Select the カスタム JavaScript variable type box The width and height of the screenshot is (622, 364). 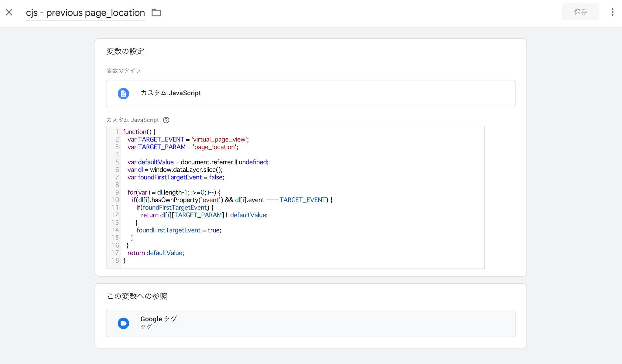click(311, 94)
